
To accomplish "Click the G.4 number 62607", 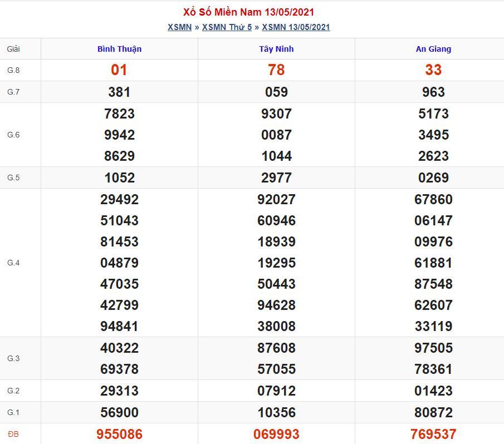I will click(433, 305).
